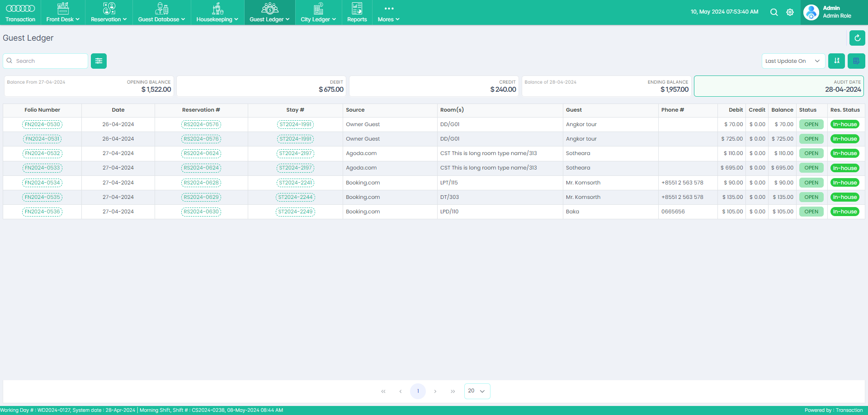This screenshot has height=415, width=868.
Task: Click the search magnifier icon in header
Action: pos(774,12)
